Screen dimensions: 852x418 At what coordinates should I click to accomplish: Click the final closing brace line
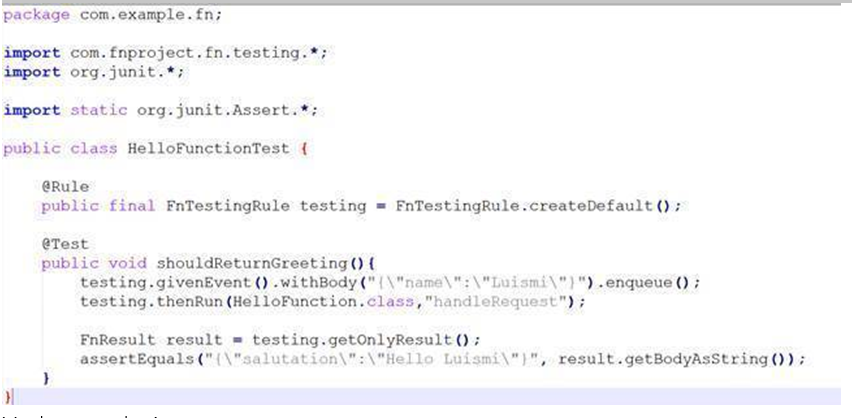click(x=8, y=397)
